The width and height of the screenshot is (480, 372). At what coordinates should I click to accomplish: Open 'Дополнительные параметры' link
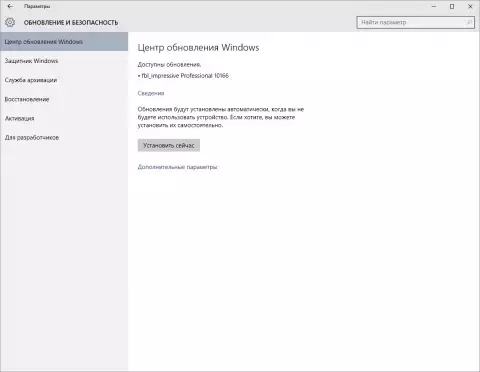coord(177,167)
